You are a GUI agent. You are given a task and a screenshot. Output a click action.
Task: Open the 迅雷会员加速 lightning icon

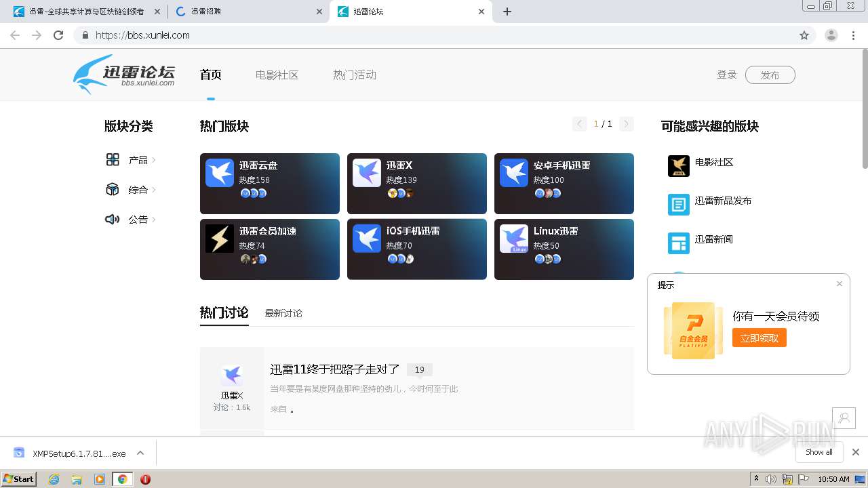[220, 239]
